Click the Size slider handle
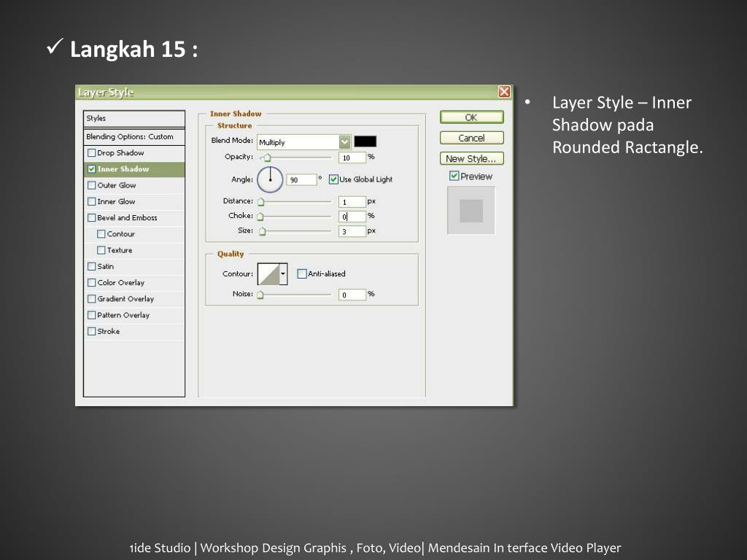The width and height of the screenshot is (747, 560). [262, 231]
